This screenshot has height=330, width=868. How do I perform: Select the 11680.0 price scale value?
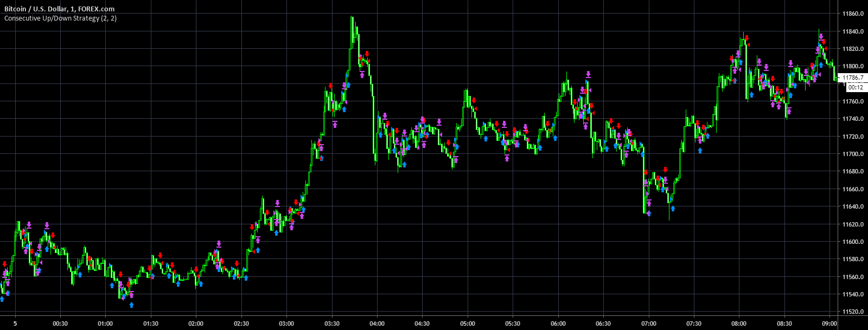(853, 171)
